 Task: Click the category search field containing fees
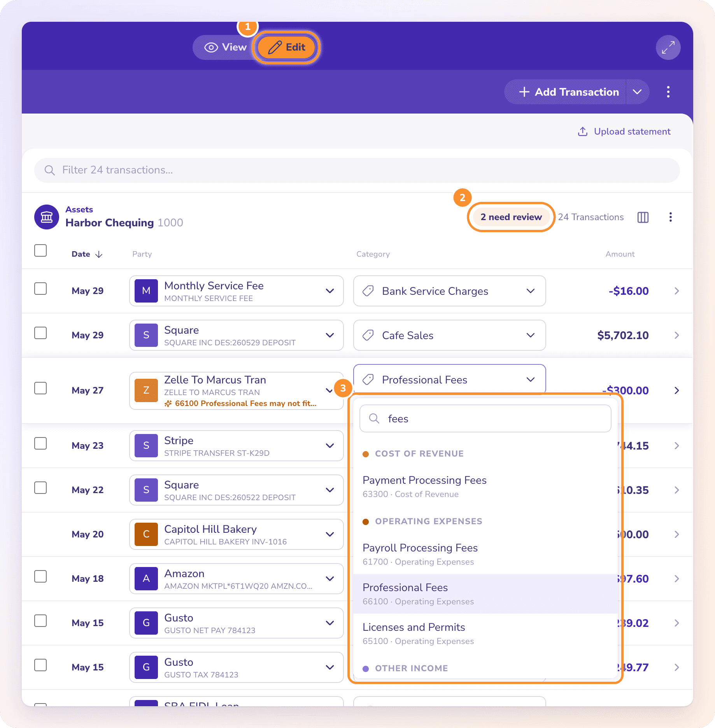pyautogui.click(x=485, y=418)
